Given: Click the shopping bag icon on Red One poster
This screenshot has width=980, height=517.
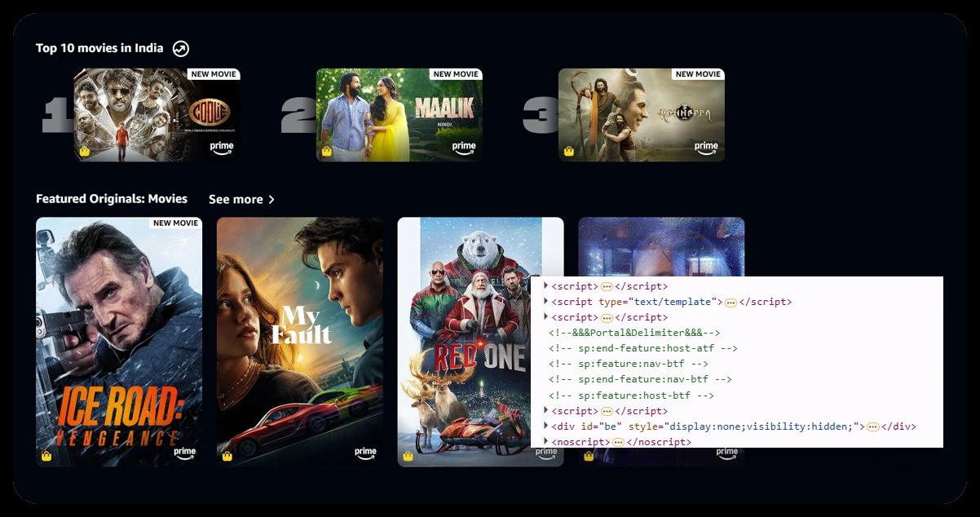Looking at the screenshot, I should (408, 456).
